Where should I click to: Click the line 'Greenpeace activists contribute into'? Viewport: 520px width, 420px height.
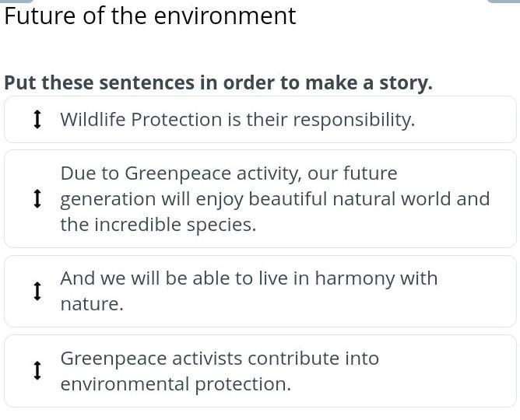[220, 359]
